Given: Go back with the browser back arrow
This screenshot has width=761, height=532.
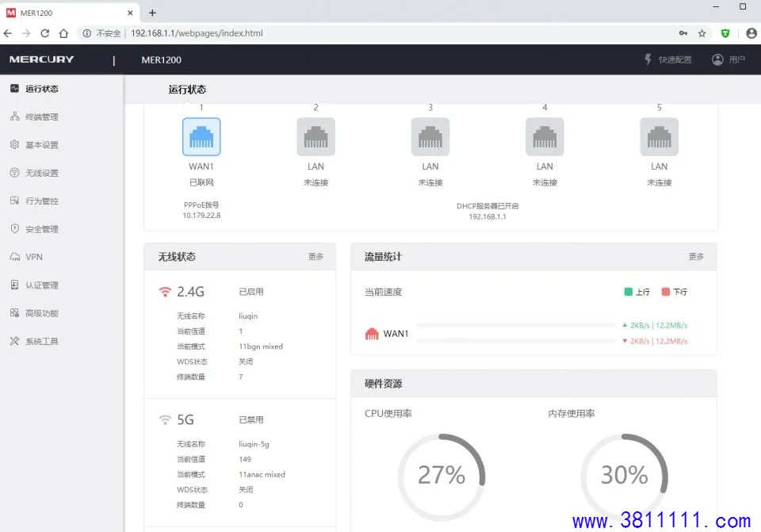Looking at the screenshot, I should click(8, 33).
